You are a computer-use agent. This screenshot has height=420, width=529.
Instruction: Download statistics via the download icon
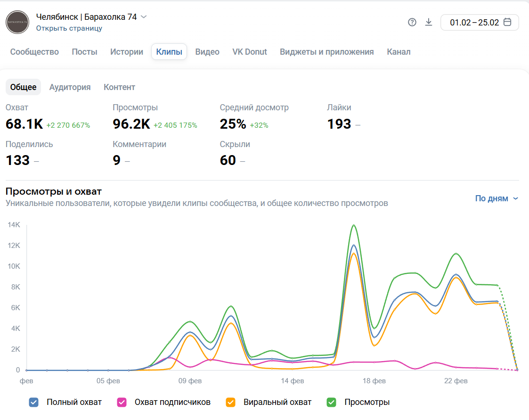coord(429,22)
